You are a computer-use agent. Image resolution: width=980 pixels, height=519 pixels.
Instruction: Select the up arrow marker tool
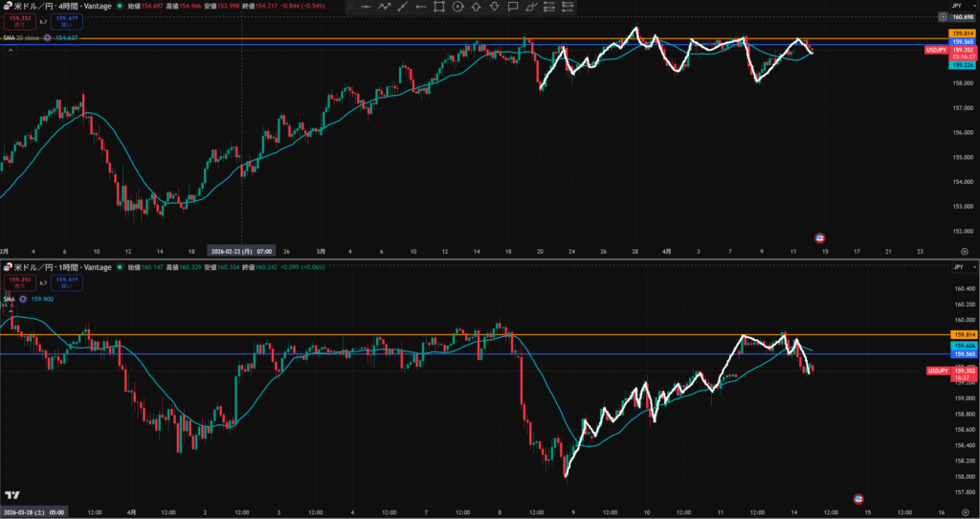pos(476,7)
